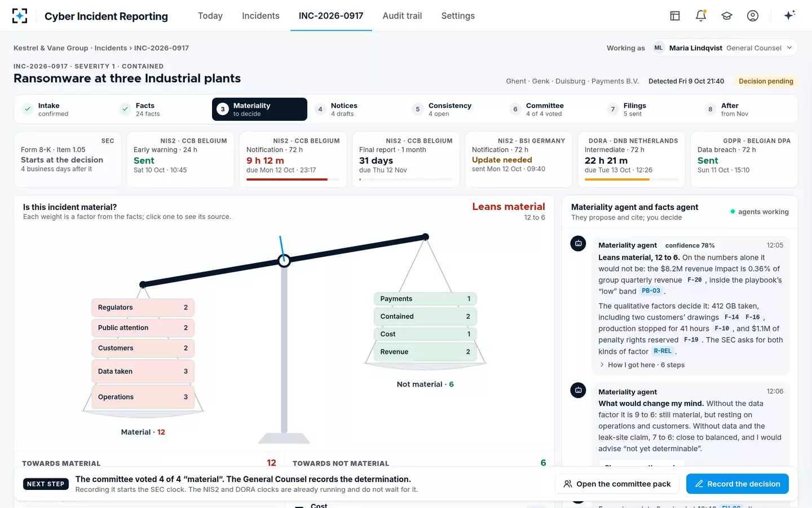Open the user account icon
Screen dimensions: 812x508
point(753,16)
